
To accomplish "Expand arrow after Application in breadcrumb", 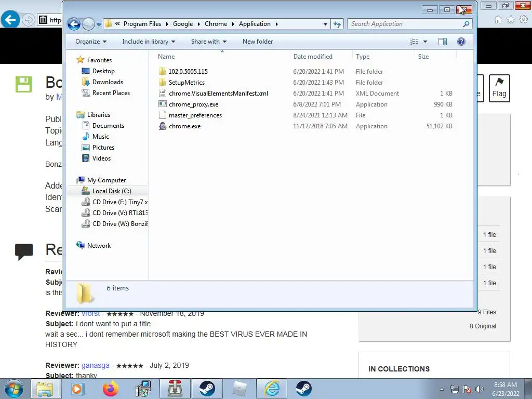I will tap(277, 24).
